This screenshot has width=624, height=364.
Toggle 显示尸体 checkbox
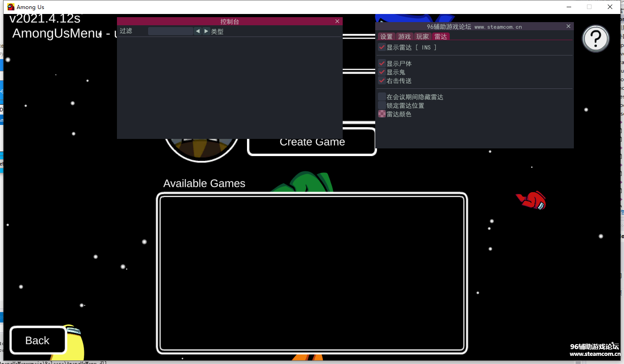(382, 64)
